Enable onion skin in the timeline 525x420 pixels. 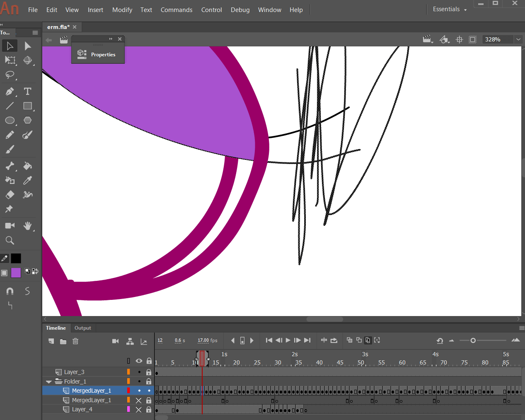pyautogui.click(x=349, y=340)
